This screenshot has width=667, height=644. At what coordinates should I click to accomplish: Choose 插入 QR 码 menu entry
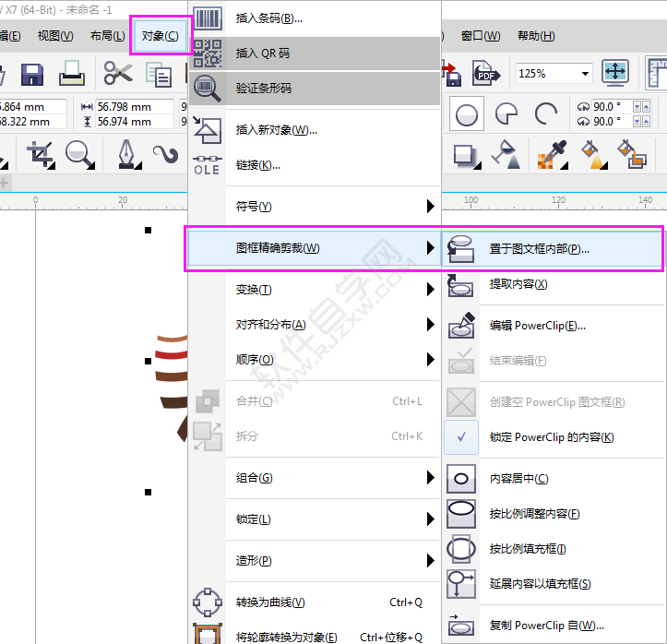(314, 54)
